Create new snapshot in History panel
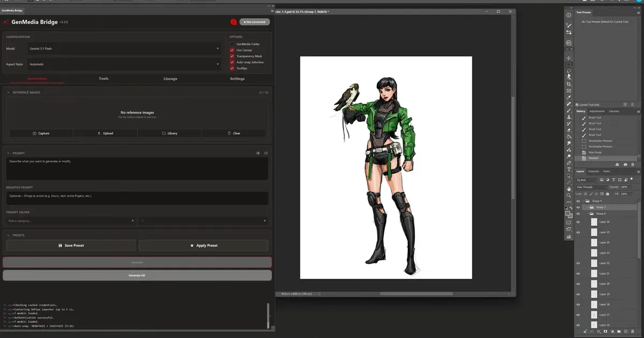This screenshot has width=644, height=338. pos(625,165)
